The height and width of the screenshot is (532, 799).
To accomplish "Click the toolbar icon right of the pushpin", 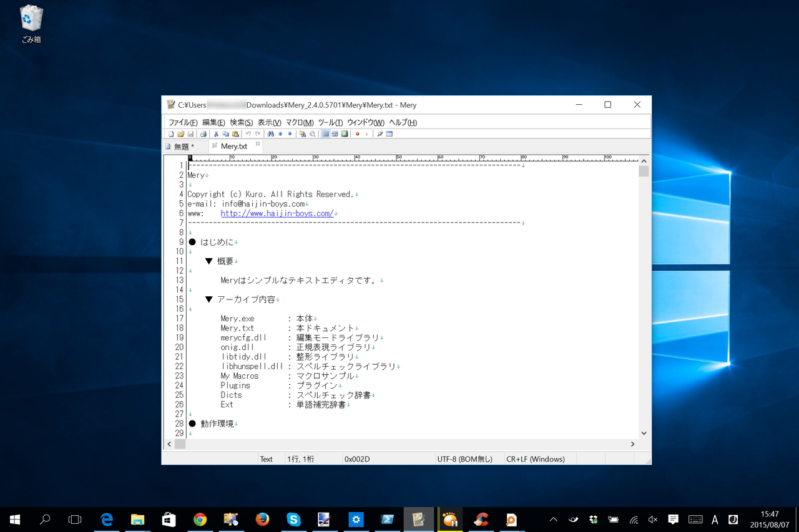I will 390,134.
